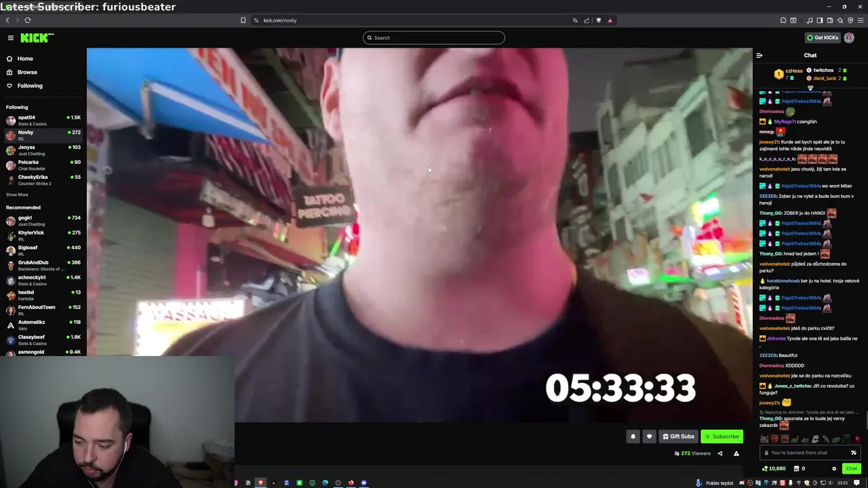Open Edge from the taskbar
The width and height of the screenshot is (868, 488).
point(325,483)
